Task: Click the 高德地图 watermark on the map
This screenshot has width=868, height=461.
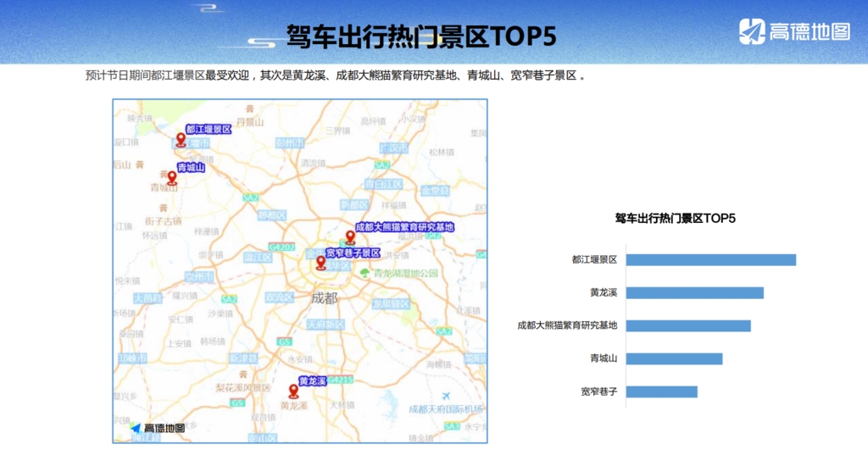Action: pos(158,429)
